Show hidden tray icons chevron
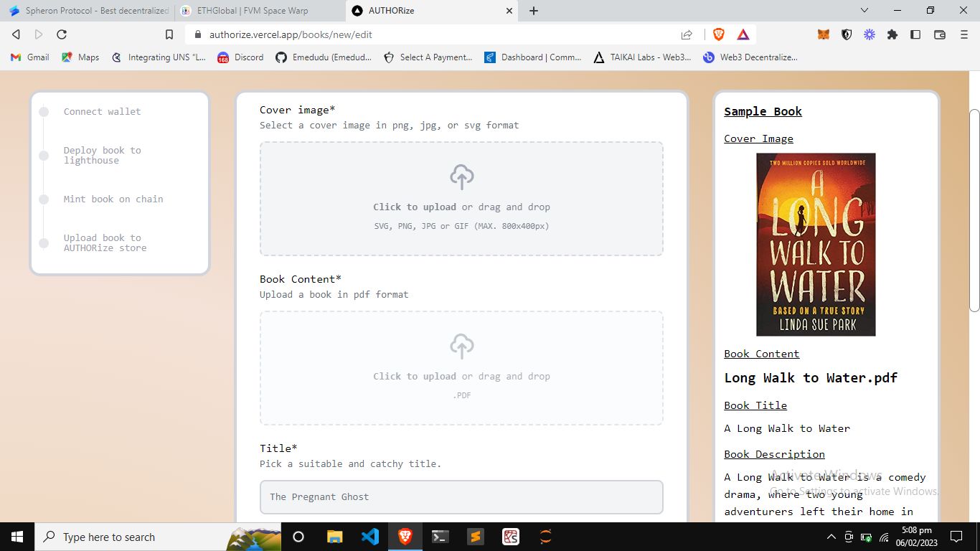Screen dimensions: 980x551 (x=831, y=537)
